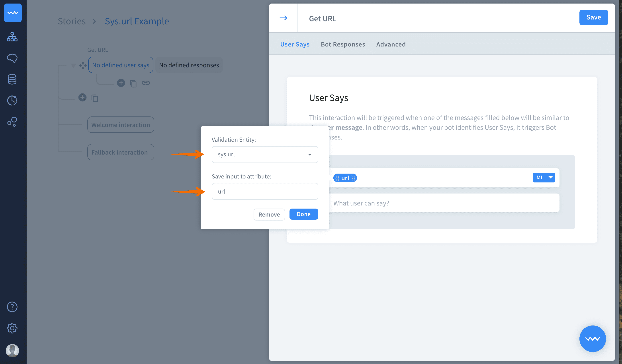Collapse the Get URL interaction triangle
The height and width of the screenshot is (364, 622).
click(x=73, y=65)
